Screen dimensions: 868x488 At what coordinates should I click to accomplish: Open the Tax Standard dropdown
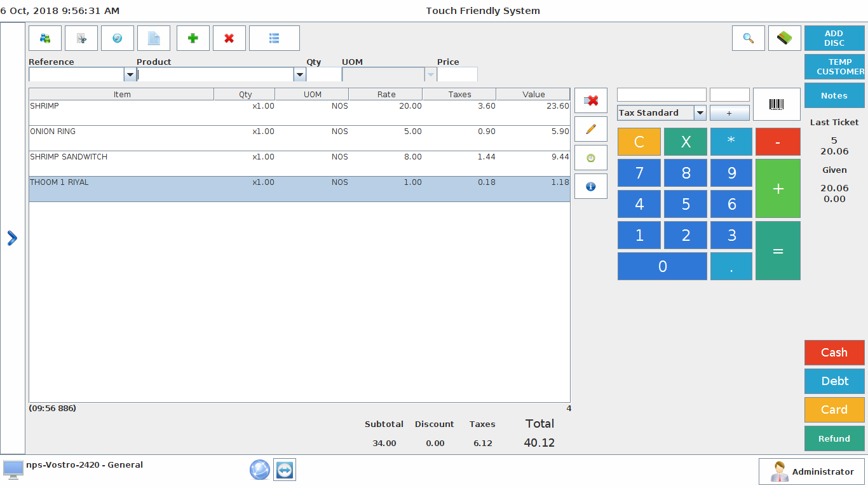coord(700,113)
